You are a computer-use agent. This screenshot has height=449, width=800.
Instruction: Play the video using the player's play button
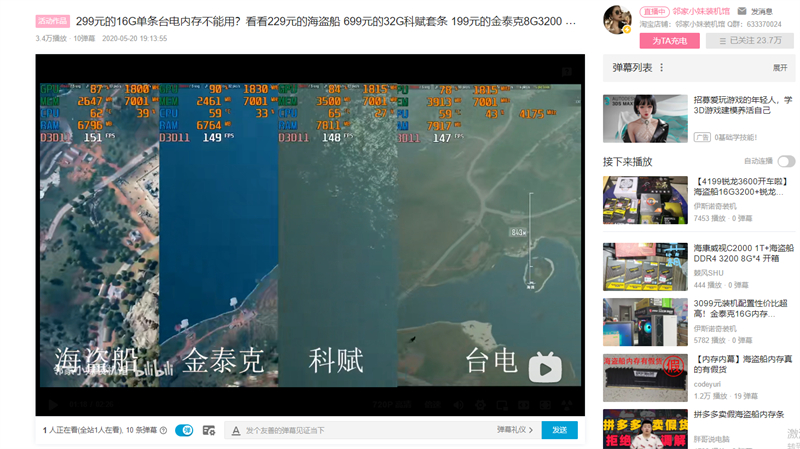[53, 405]
